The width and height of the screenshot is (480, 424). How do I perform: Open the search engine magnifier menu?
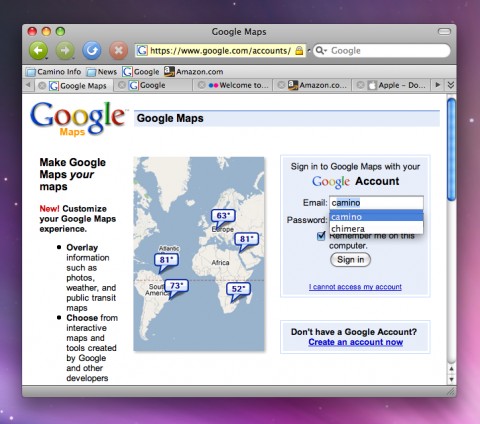321,51
